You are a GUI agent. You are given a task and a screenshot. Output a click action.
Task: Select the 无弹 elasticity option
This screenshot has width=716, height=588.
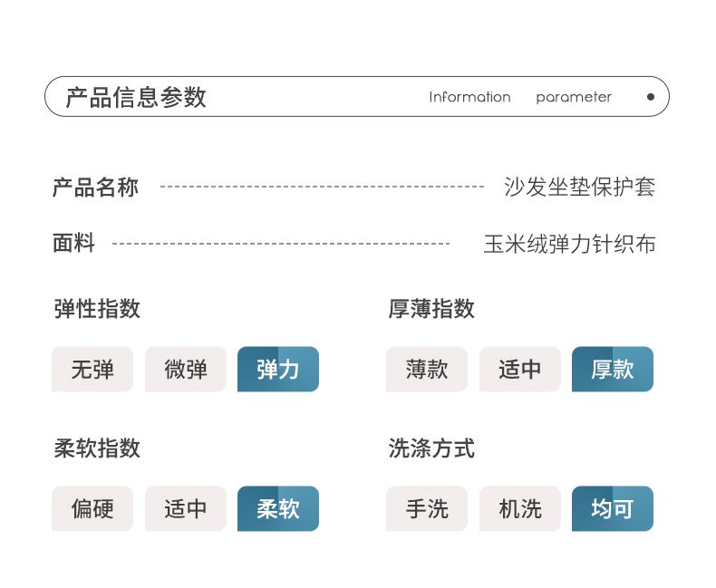(x=92, y=370)
